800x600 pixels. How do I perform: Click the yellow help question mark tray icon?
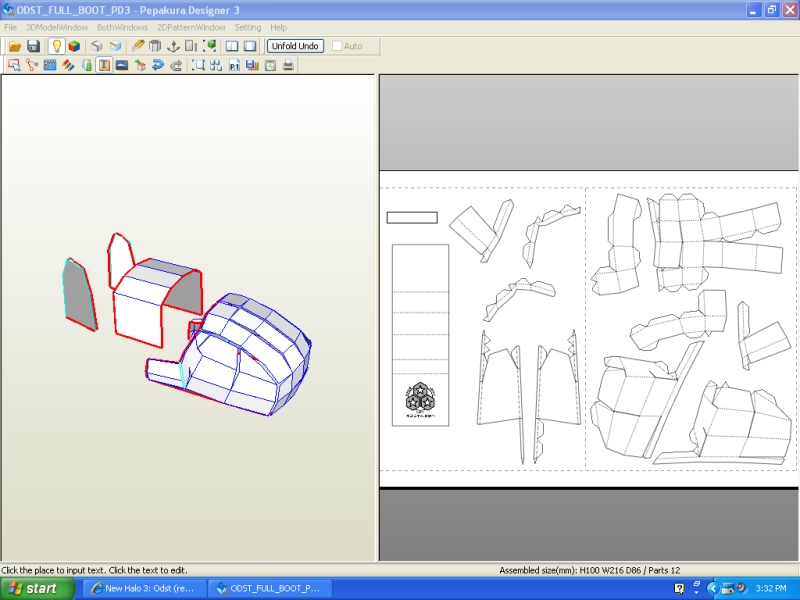(x=679, y=589)
